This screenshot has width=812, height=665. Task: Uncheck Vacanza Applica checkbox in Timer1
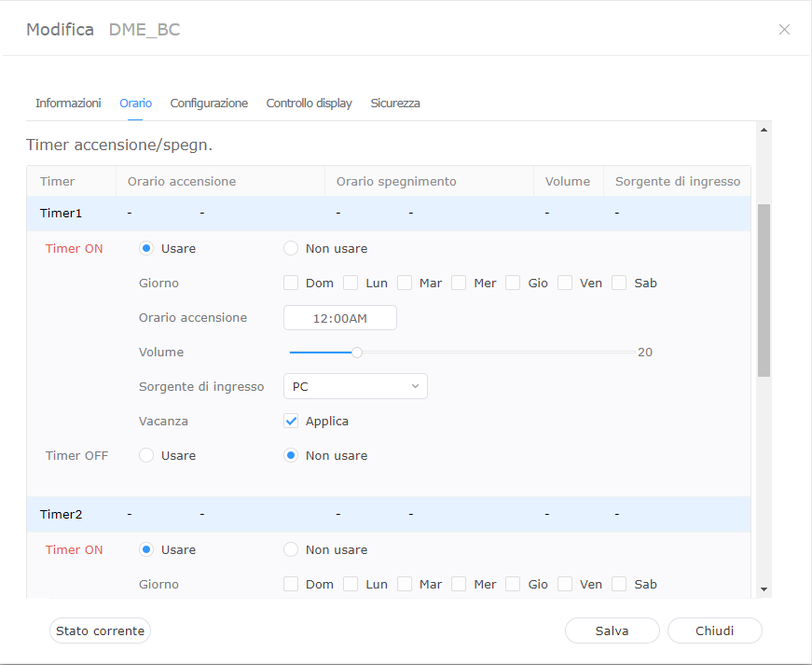(291, 421)
